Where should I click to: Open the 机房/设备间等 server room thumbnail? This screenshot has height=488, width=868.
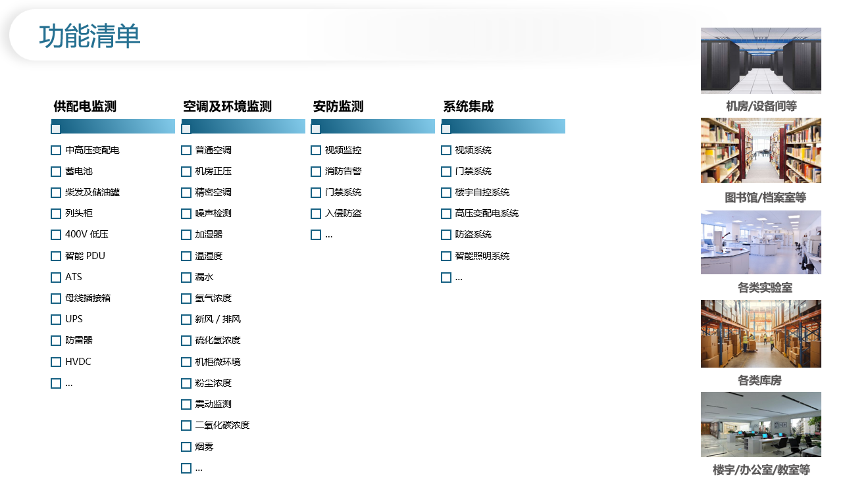761,61
